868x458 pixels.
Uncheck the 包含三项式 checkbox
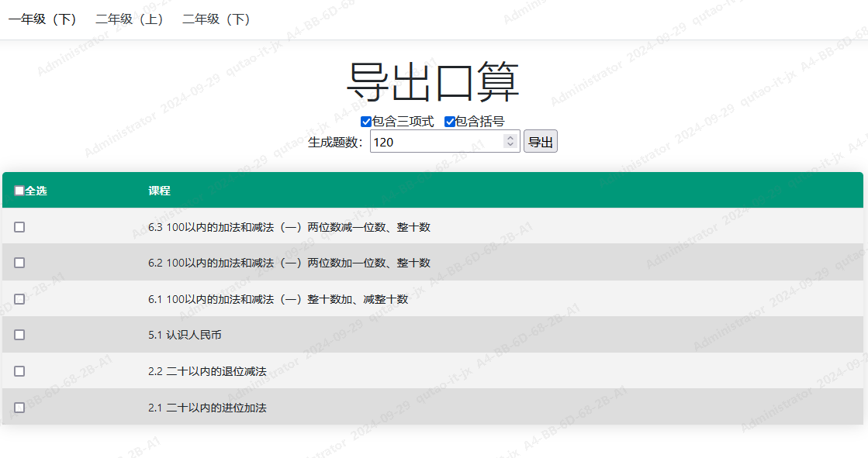[x=366, y=122]
